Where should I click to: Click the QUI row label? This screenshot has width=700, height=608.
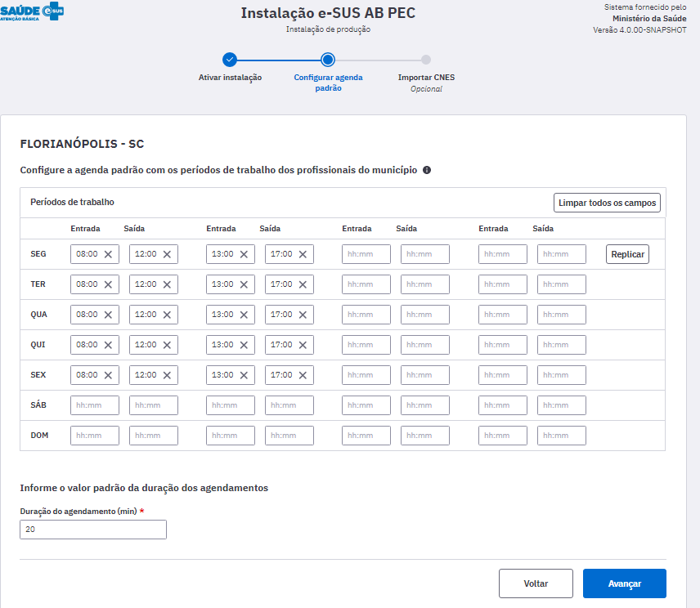38,345
